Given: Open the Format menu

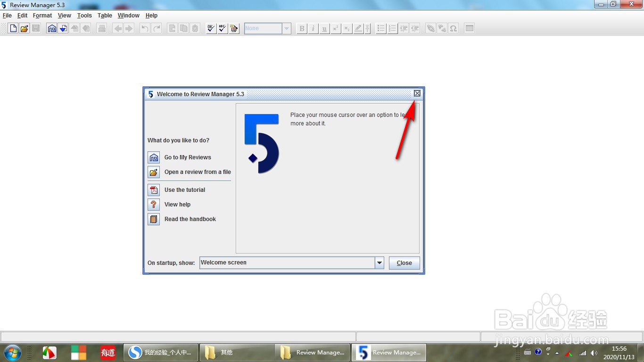Looking at the screenshot, I should click(42, 16).
